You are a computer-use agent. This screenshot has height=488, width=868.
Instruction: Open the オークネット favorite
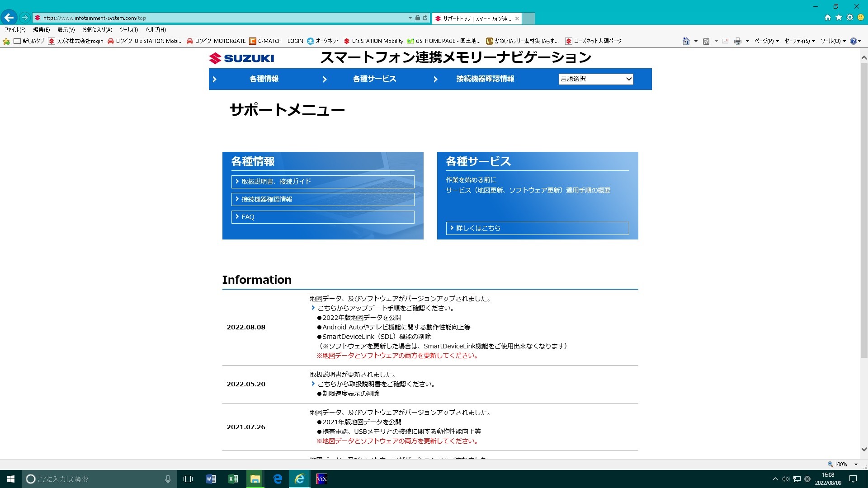click(x=323, y=41)
